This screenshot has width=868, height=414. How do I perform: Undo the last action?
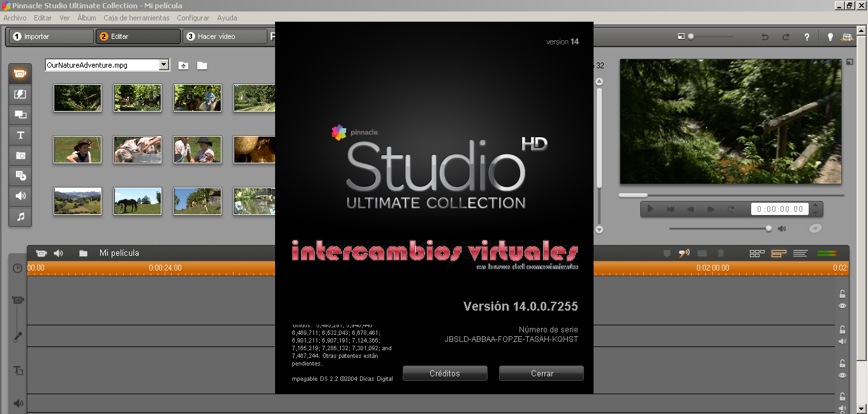pyautogui.click(x=765, y=37)
